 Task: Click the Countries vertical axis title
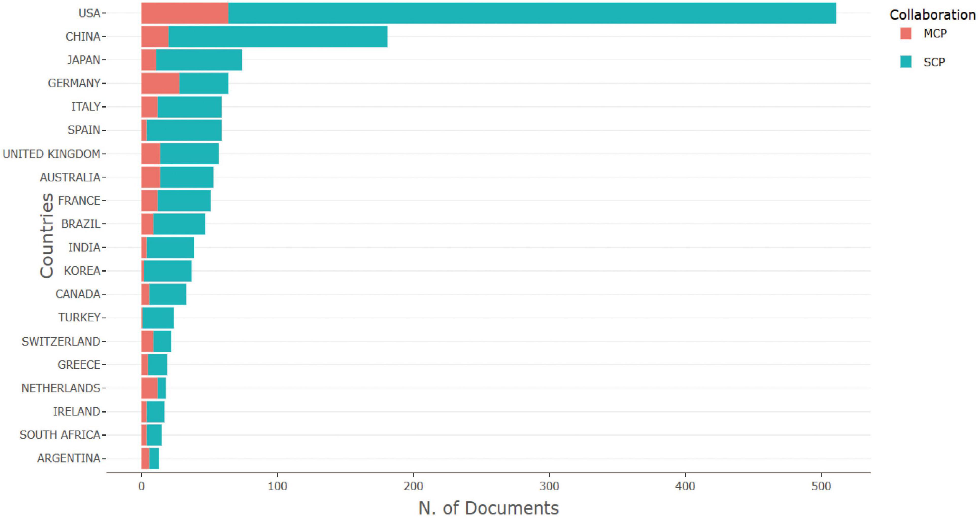pyautogui.click(x=47, y=236)
